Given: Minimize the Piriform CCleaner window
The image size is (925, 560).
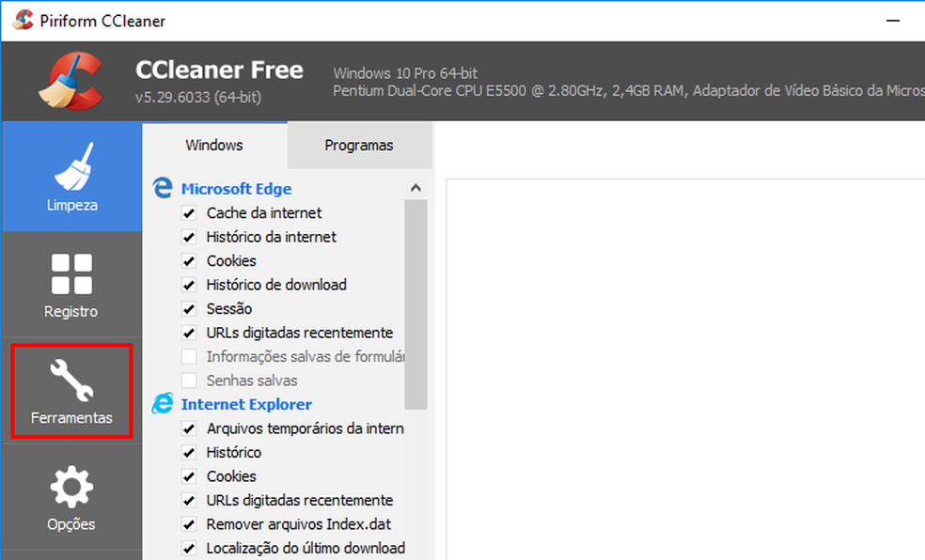Looking at the screenshot, I should tap(893, 21).
